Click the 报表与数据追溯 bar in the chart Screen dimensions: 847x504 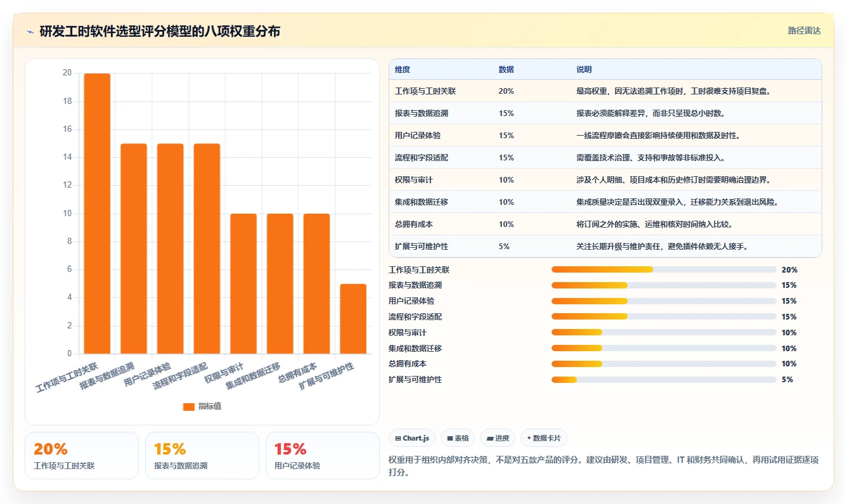click(x=134, y=249)
